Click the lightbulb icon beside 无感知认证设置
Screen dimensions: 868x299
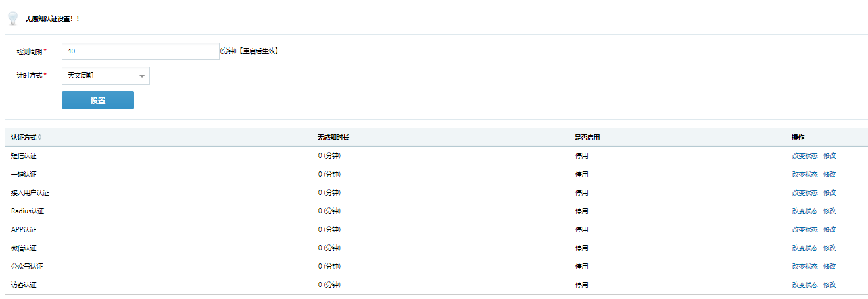[12, 18]
